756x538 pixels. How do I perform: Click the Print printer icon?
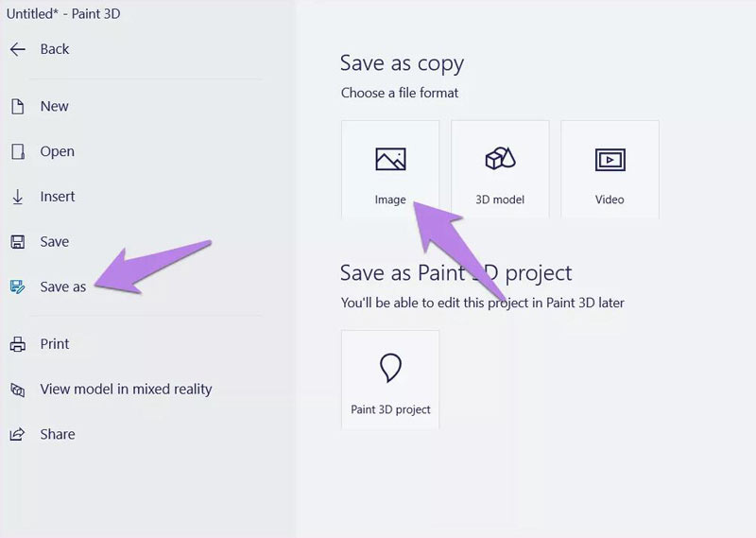click(18, 344)
